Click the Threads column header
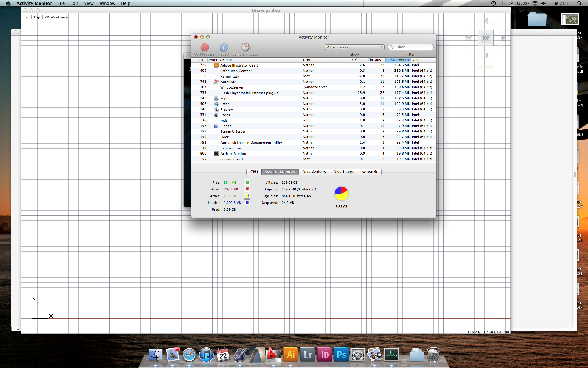Viewport: 588px width, 368px height. tap(376, 60)
